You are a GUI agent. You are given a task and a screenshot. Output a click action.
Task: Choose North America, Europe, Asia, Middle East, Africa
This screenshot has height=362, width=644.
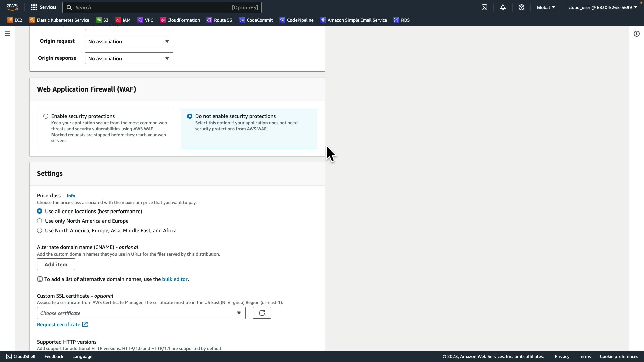[40, 231]
